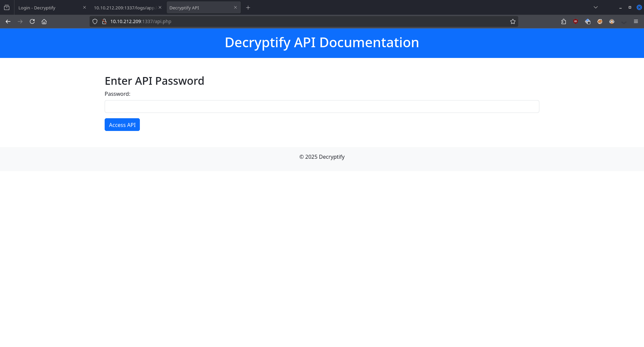The height and width of the screenshot is (347, 644).
Task: Close the Decryptify API tab
Action: click(x=235, y=7)
